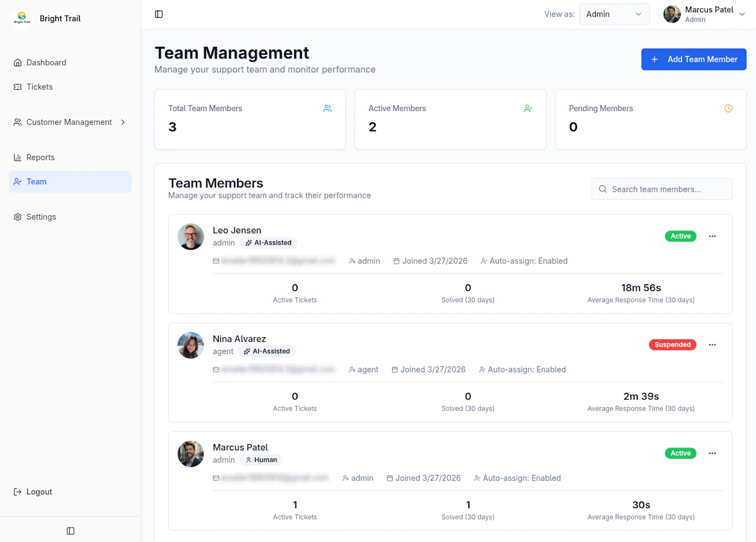This screenshot has width=756, height=542.
Task: Open Reports in sidebar
Action: [70, 158]
